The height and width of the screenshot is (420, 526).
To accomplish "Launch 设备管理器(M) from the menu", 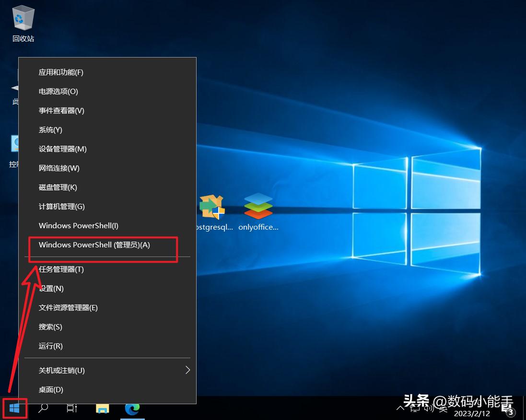I will click(107, 149).
